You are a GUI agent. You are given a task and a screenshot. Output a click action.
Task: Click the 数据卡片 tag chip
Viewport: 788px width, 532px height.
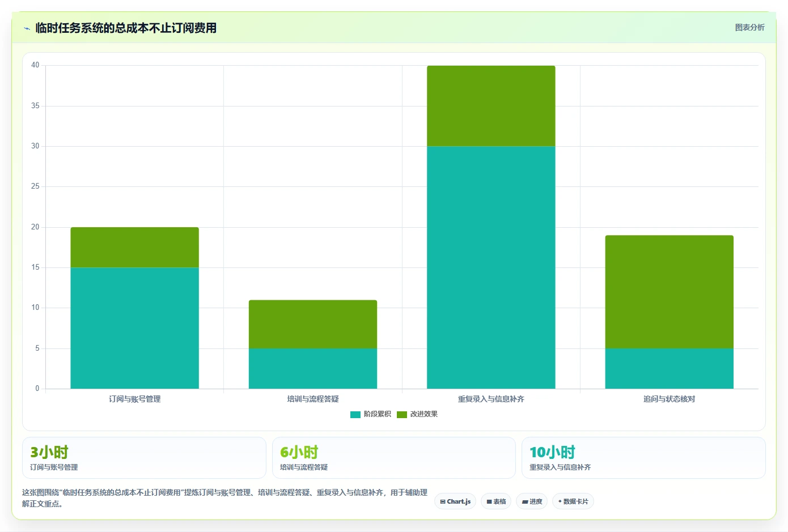point(573,501)
